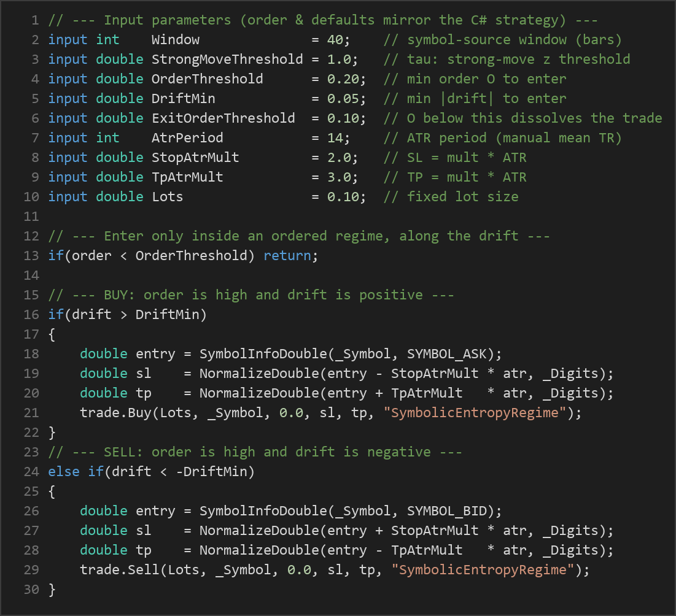Image resolution: width=676 pixels, height=616 pixels.
Task: Click the comment 'ATR period (manual mean TR)'
Action: click(x=503, y=138)
